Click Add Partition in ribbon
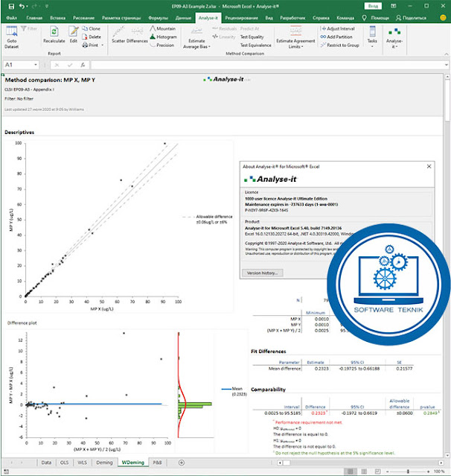Image resolution: width=451 pixels, height=476 pixels. tap(336, 37)
